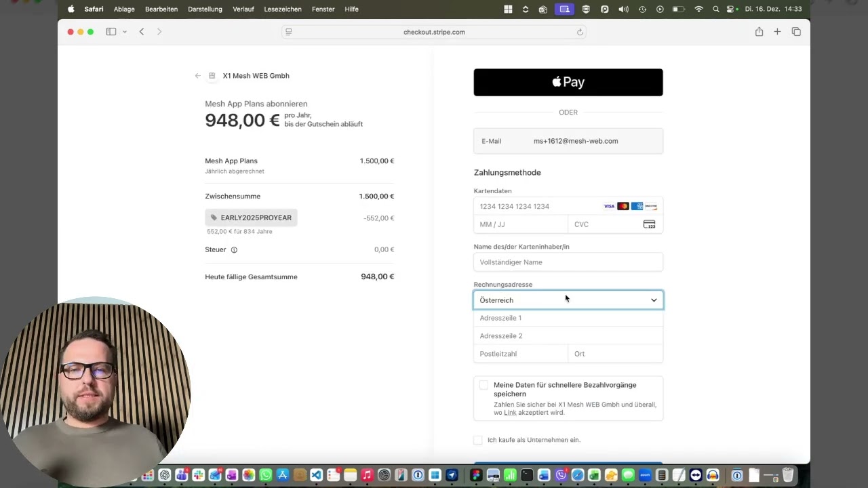Open Zoom from the dock

pos(645,475)
